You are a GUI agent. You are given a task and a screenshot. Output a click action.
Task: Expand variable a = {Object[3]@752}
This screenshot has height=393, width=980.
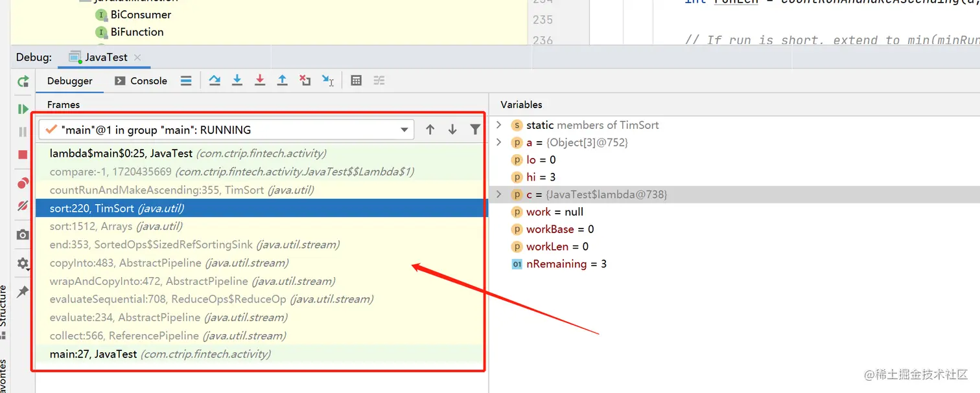[498, 142]
